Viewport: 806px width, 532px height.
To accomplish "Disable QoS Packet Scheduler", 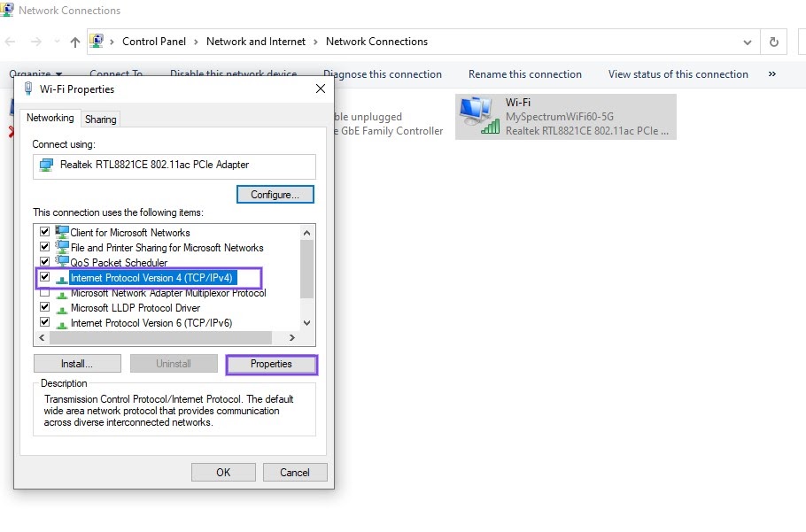I will point(44,262).
